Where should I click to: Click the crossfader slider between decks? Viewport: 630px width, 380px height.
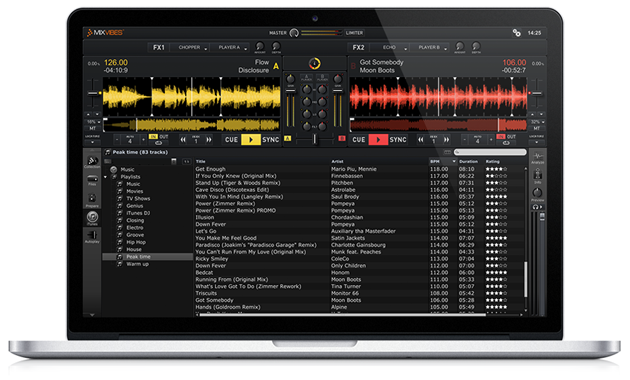coord(315,139)
